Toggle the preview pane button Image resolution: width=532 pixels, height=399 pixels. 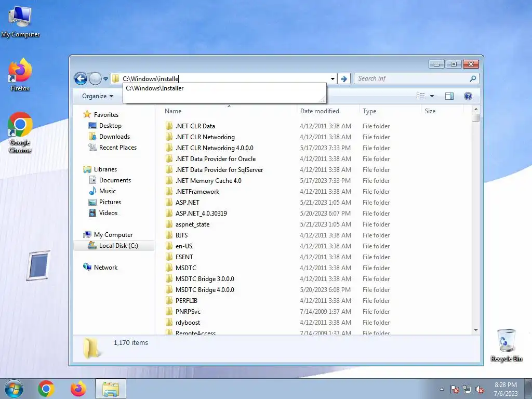449,96
